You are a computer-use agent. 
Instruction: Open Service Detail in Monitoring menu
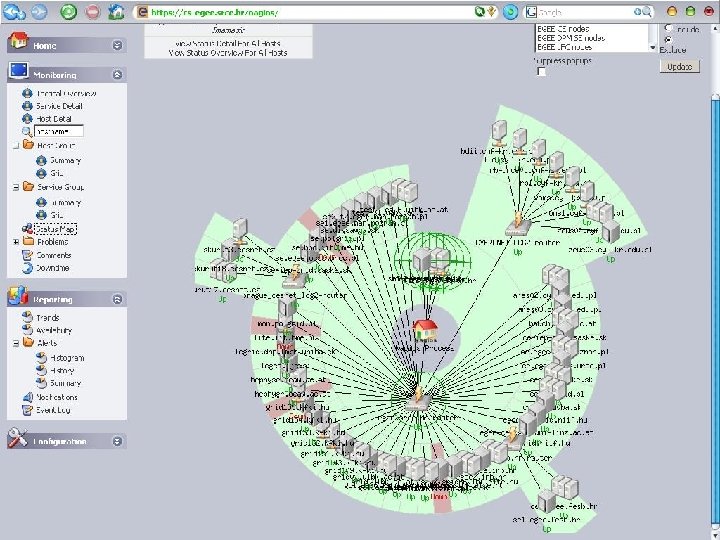pyautogui.click(x=59, y=106)
